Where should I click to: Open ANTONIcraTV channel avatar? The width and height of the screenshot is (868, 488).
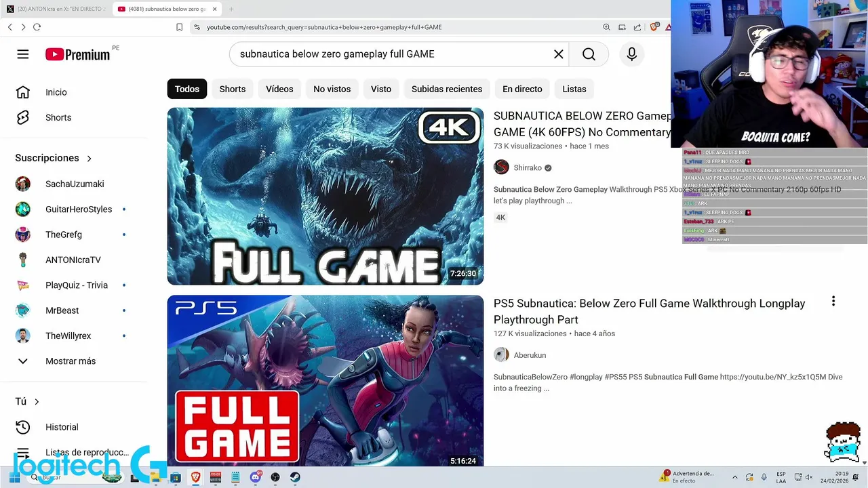point(23,260)
